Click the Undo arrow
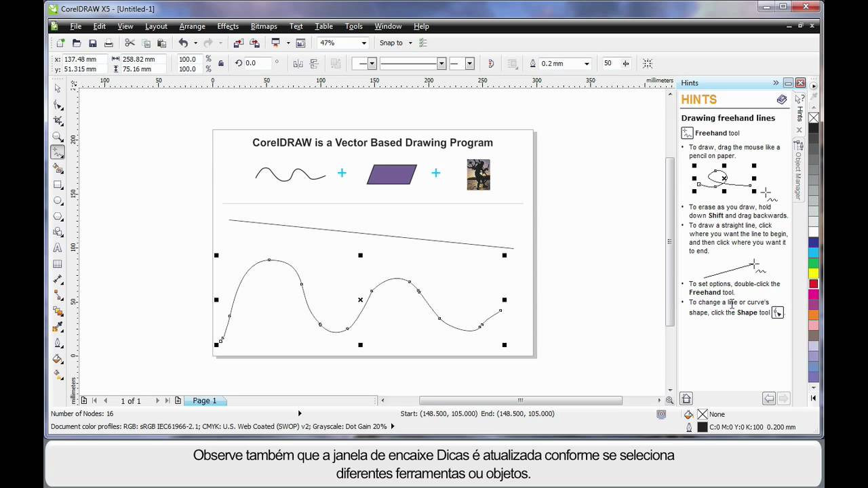Screen dimensions: 868x488 [x=183, y=43]
